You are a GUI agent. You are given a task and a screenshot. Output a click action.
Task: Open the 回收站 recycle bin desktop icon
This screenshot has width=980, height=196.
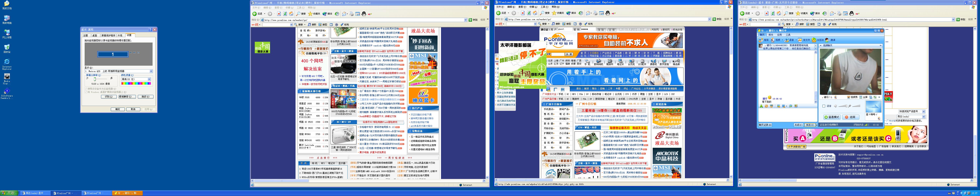(7, 47)
